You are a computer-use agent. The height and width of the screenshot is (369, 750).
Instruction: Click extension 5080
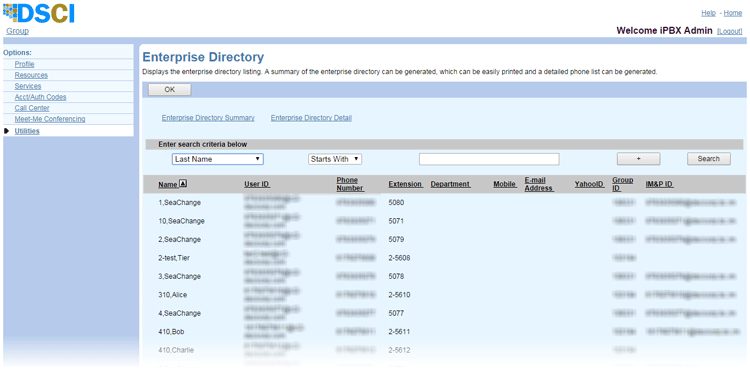pos(397,202)
